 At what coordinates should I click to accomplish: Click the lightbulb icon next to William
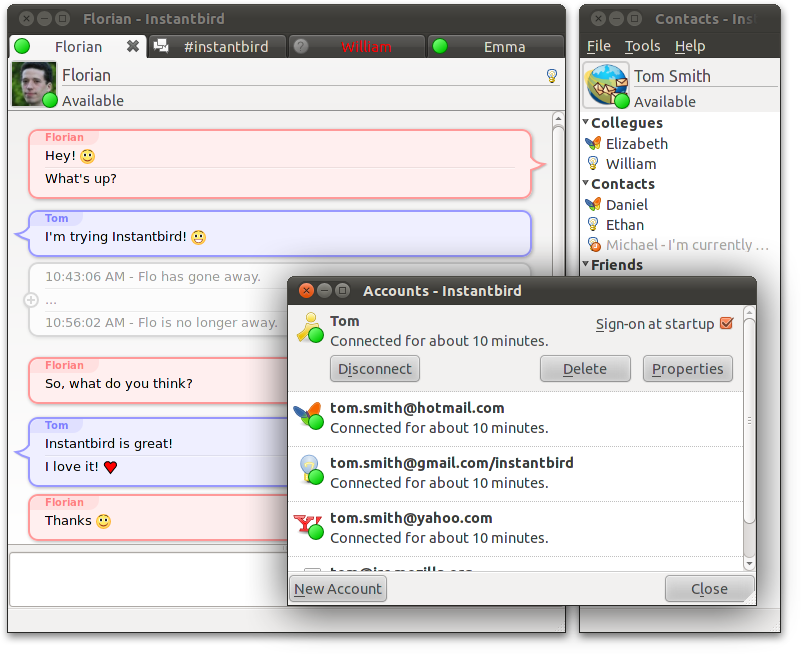pyautogui.click(x=595, y=163)
